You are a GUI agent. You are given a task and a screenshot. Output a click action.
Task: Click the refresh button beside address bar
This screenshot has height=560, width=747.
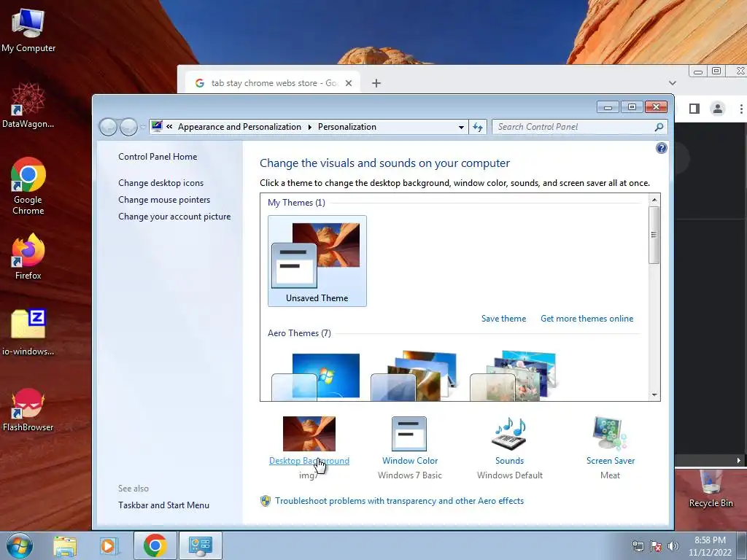coord(478,127)
